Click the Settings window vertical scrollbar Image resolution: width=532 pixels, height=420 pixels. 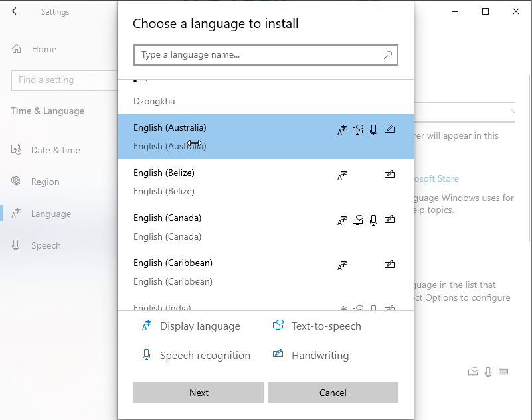(x=530, y=158)
